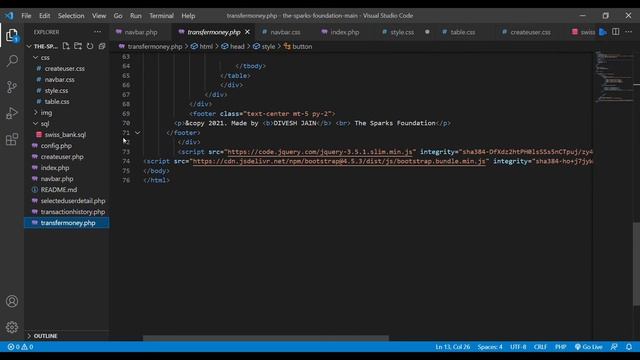The image size is (640, 360).
Task: Open selecteduserdetail.php file
Action: click(73, 201)
